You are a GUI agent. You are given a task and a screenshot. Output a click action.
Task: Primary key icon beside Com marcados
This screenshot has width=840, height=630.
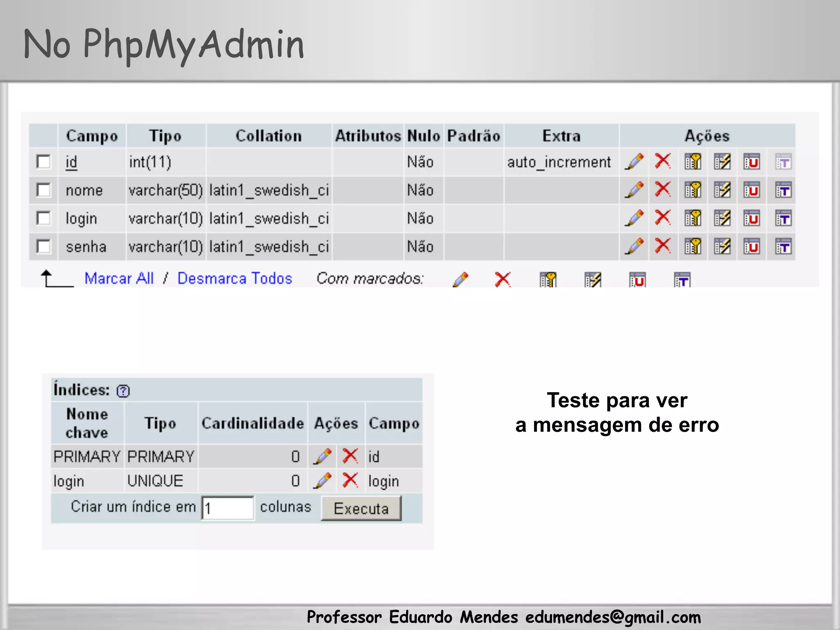point(548,279)
